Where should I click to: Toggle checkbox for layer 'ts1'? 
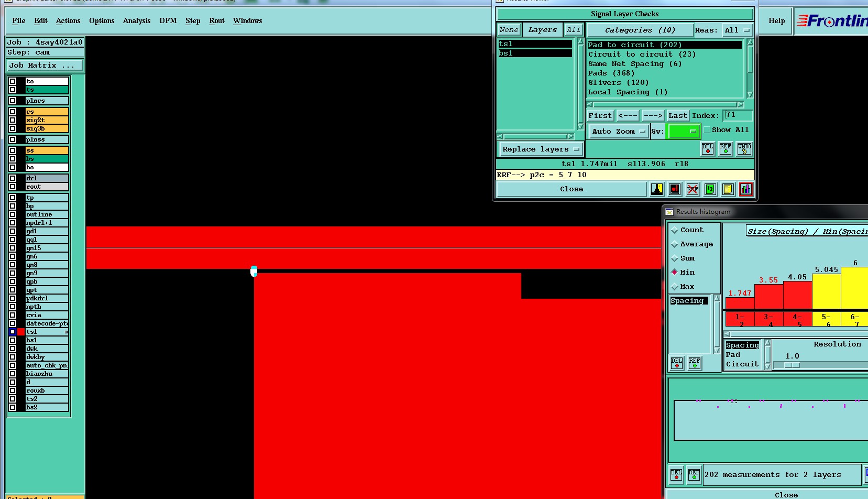click(13, 332)
